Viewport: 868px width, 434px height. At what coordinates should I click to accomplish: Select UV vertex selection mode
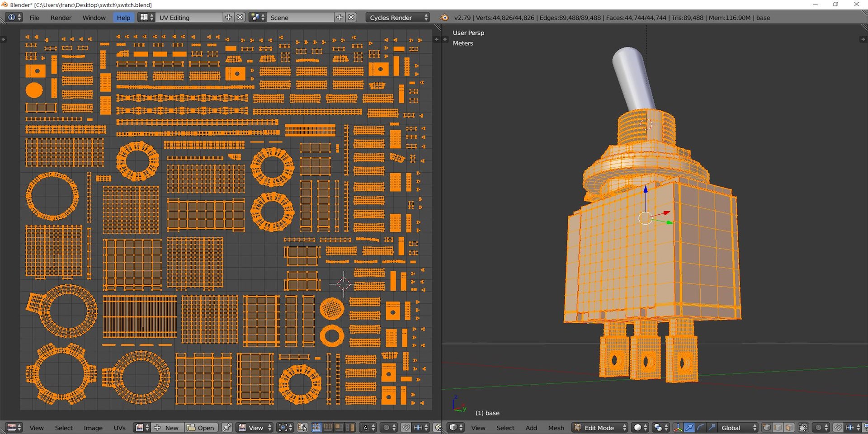316,428
